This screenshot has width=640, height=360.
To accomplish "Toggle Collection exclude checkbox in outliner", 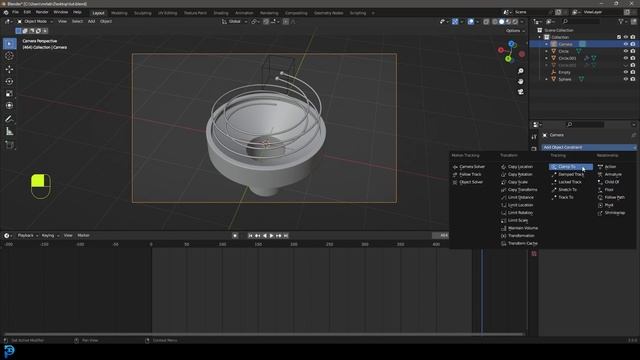I will (619, 37).
